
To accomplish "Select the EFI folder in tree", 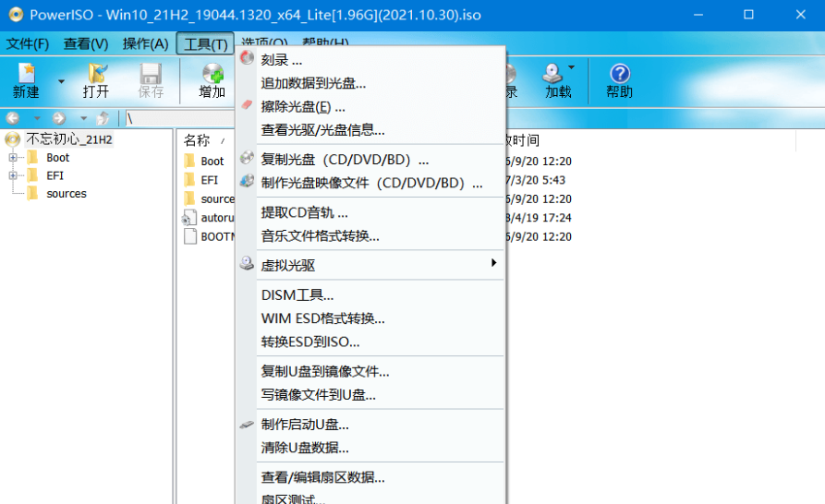I will [55, 175].
